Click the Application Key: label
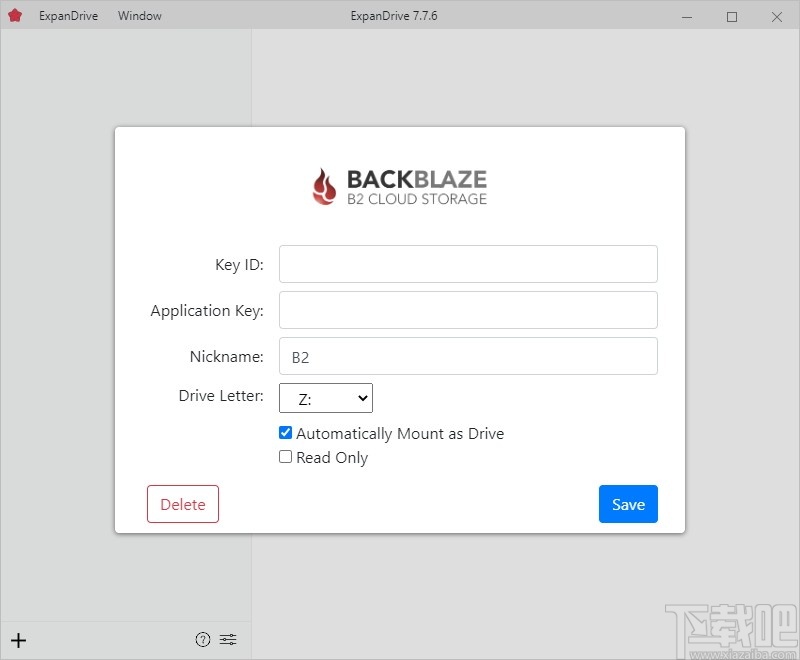The image size is (800, 660). point(207,311)
